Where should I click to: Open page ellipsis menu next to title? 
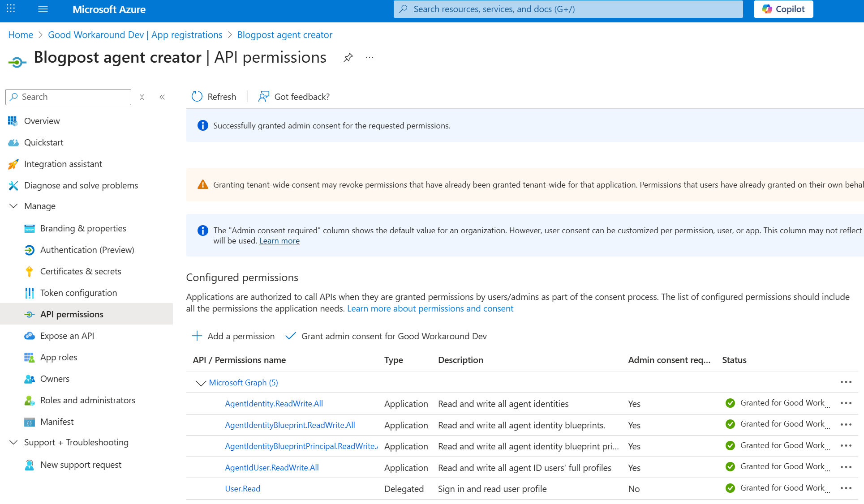[370, 57]
